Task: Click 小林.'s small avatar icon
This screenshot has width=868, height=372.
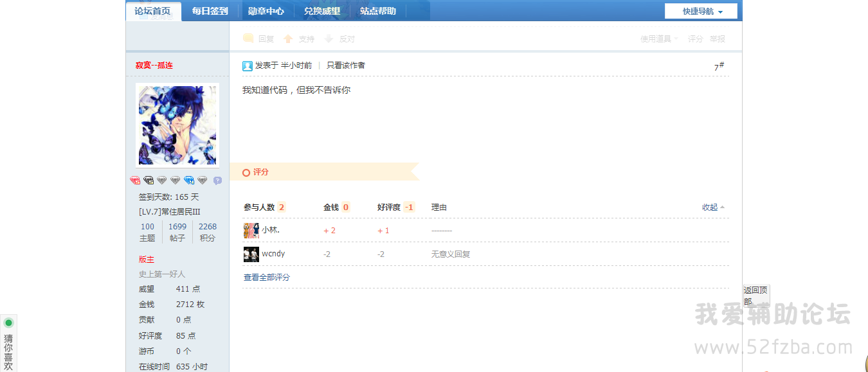Action: coord(251,231)
